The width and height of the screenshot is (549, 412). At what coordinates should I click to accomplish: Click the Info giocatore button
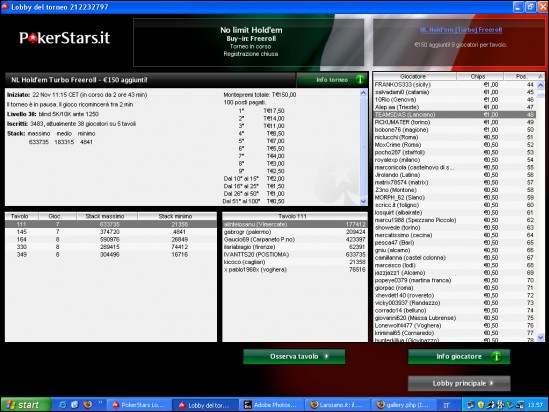tap(459, 356)
